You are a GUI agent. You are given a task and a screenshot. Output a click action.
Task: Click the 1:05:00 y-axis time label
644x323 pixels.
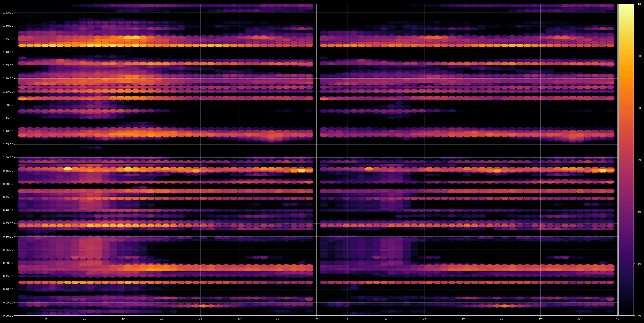pyautogui.click(x=8, y=144)
